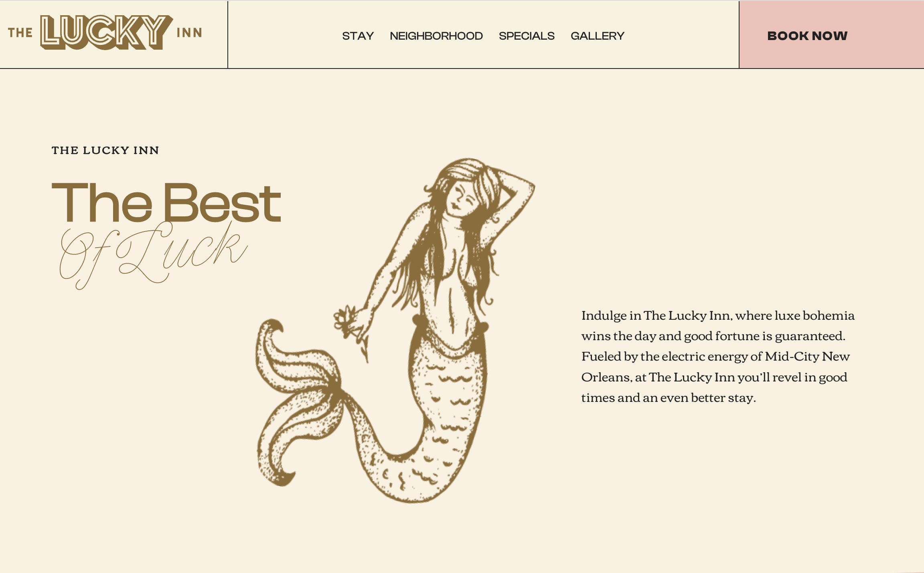Image resolution: width=924 pixels, height=573 pixels.
Task: Open the SPECIALS navigation link
Action: click(x=527, y=36)
